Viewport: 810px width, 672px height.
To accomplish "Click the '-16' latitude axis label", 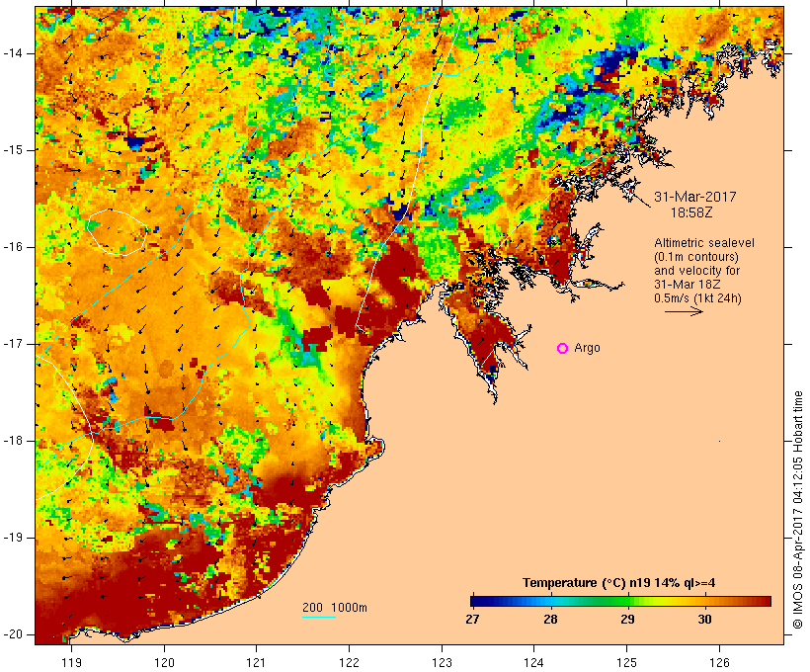I will [13, 247].
